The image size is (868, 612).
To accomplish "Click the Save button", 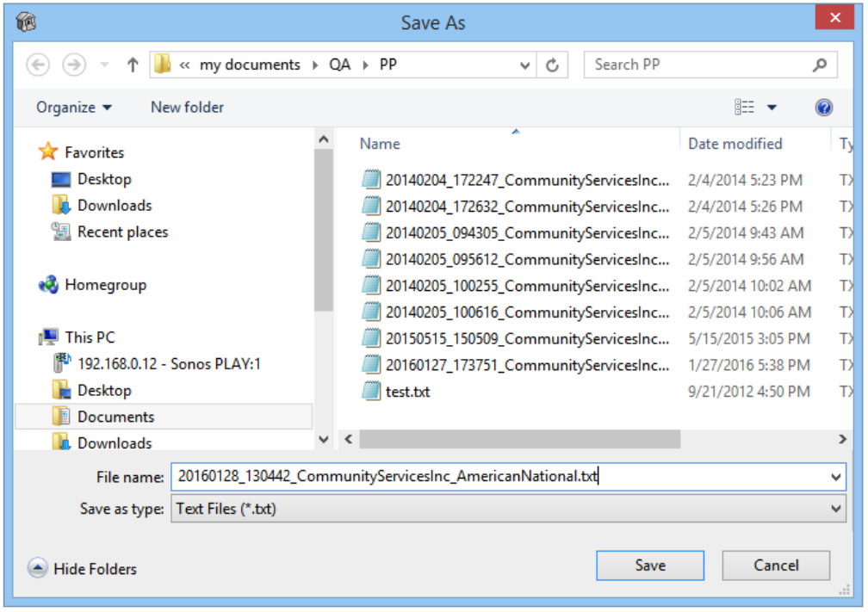I will pos(650,566).
